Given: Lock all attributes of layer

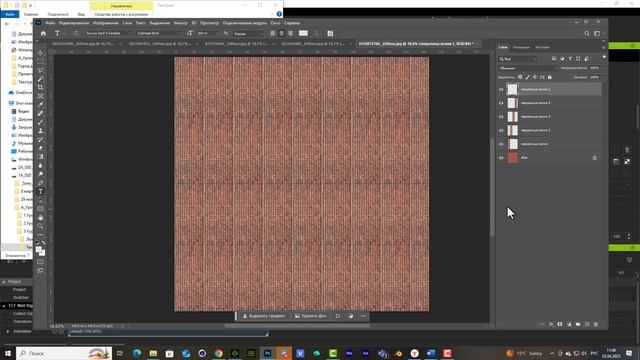Looking at the screenshot, I should tap(550, 77).
